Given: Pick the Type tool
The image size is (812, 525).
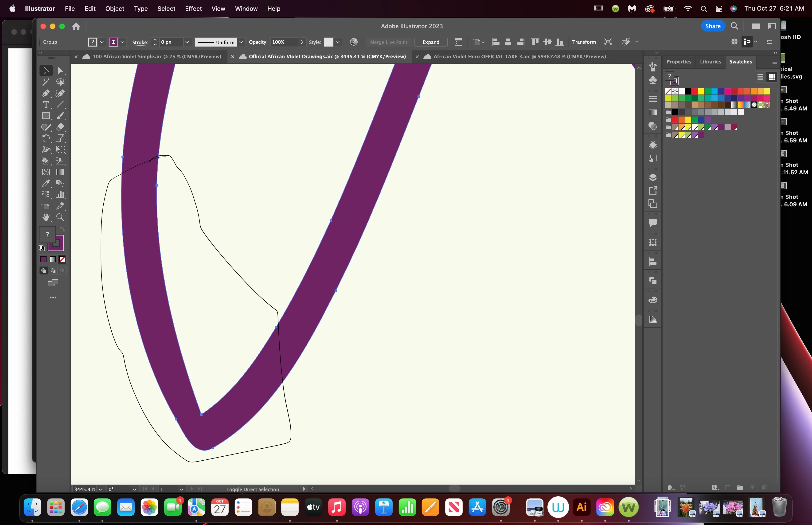Looking at the screenshot, I should point(46,104).
